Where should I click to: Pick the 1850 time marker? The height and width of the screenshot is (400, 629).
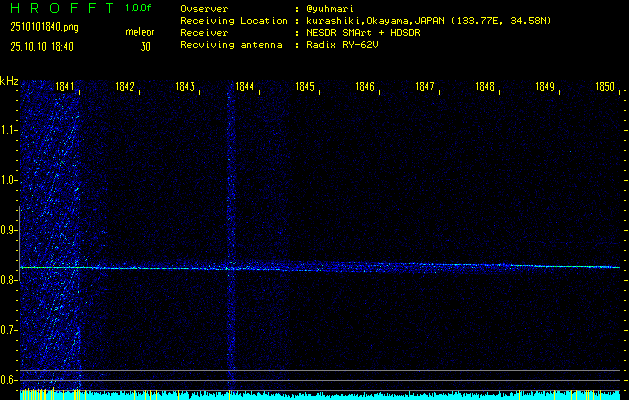(604, 88)
